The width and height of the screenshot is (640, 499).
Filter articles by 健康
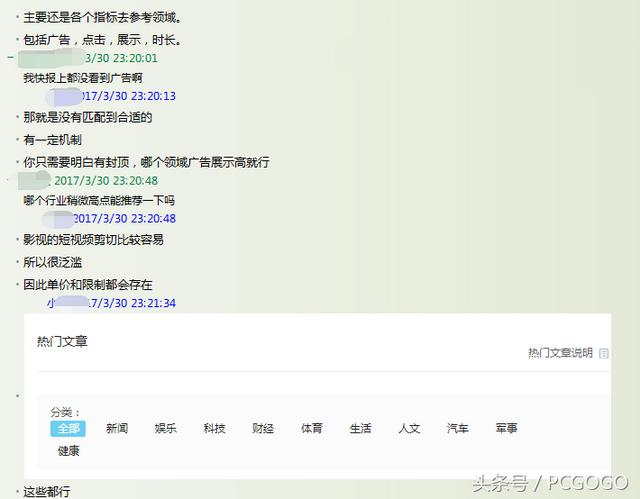[x=68, y=451]
